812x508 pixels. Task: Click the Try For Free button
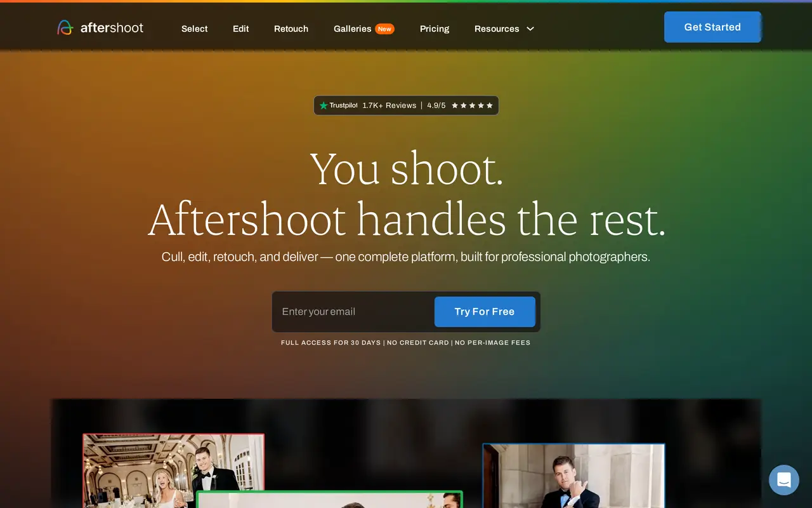485,312
